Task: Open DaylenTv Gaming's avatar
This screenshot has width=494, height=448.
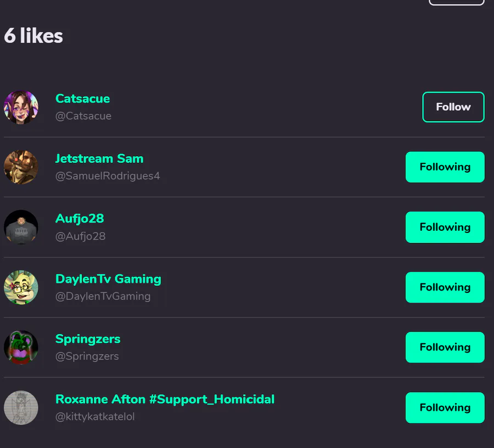Action: tap(21, 287)
